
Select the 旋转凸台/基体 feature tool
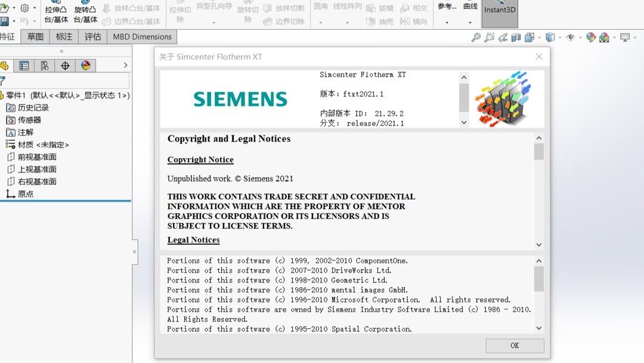[85, 12]
